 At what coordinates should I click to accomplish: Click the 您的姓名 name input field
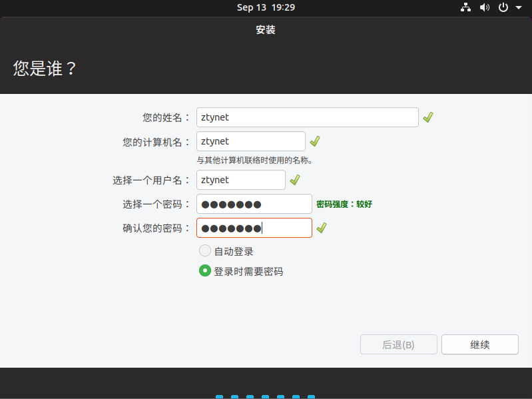(308, 117)
